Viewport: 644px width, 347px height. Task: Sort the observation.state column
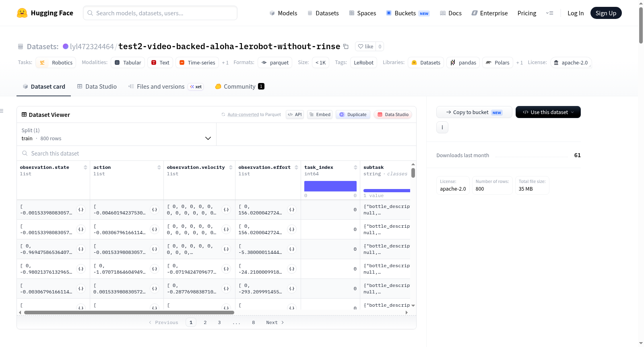point(85,167)
